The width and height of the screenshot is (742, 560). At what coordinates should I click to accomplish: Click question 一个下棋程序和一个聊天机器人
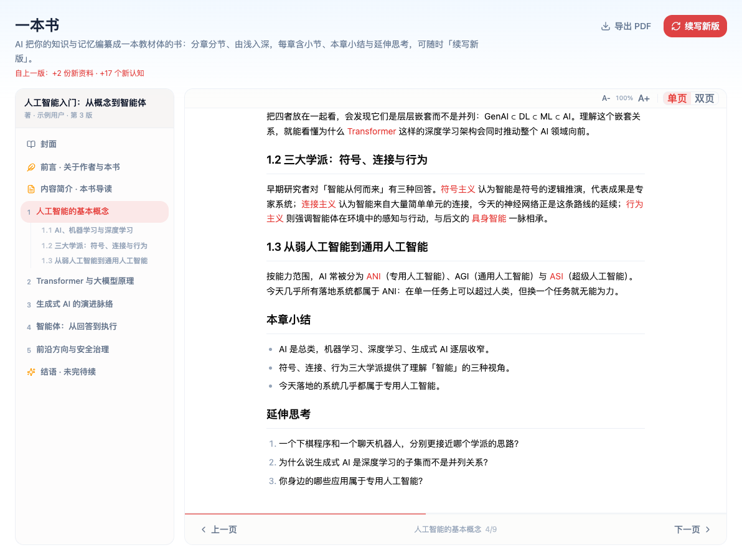coord(398,444)
